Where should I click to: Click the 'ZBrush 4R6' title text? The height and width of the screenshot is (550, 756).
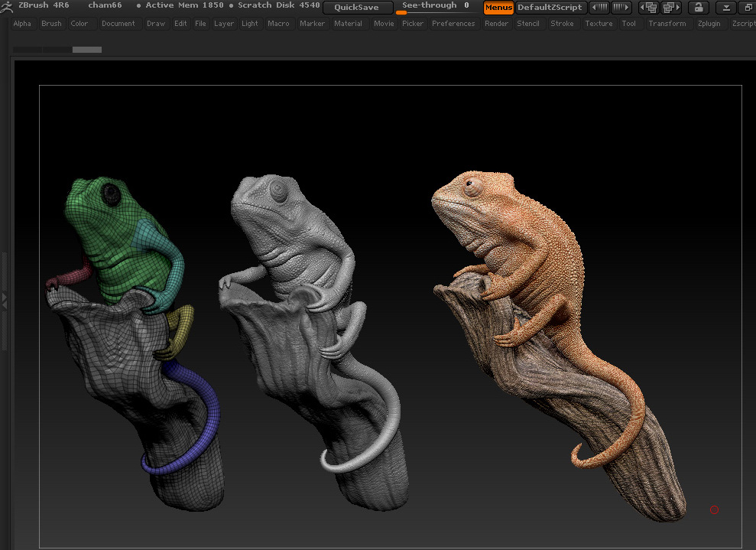click(44, 5)
